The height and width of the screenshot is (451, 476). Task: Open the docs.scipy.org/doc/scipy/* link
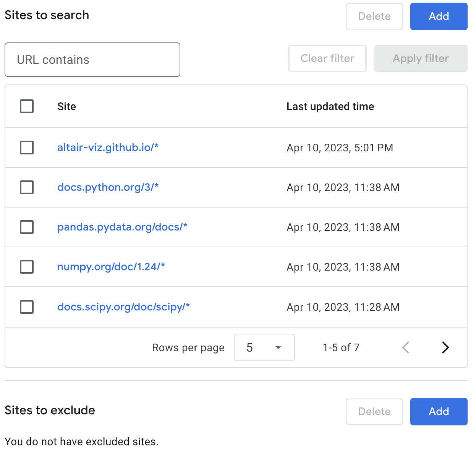point(123,307)
